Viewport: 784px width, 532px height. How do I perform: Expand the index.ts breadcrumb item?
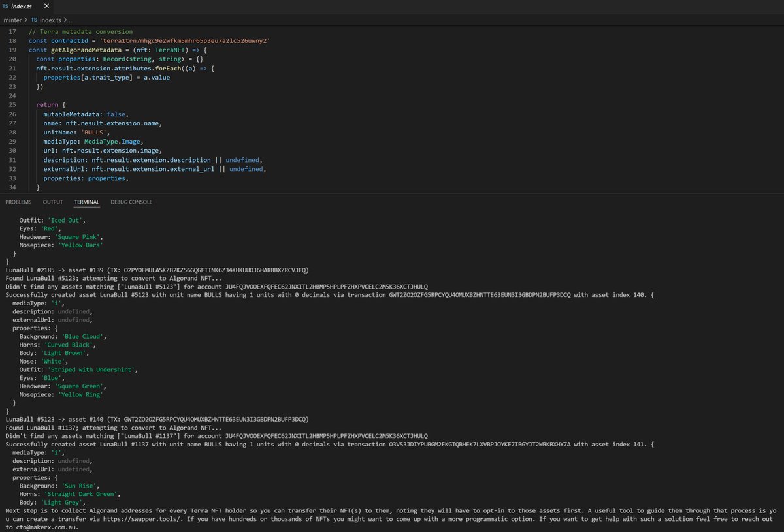click(x=51, y=20)
